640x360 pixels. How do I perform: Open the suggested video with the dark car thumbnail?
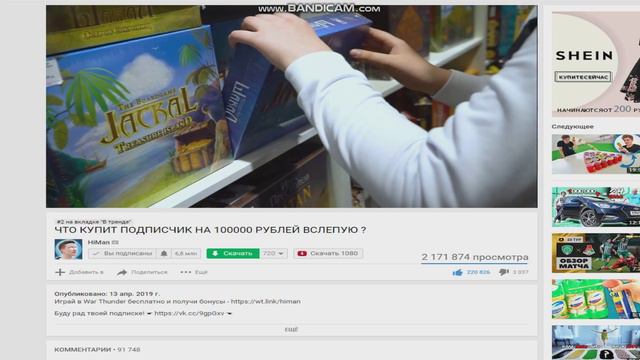pos(596,207)
